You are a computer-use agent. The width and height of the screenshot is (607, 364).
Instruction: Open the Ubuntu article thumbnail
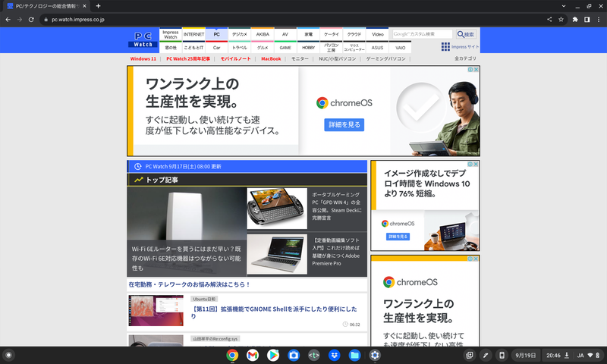[x=156, y=311]
